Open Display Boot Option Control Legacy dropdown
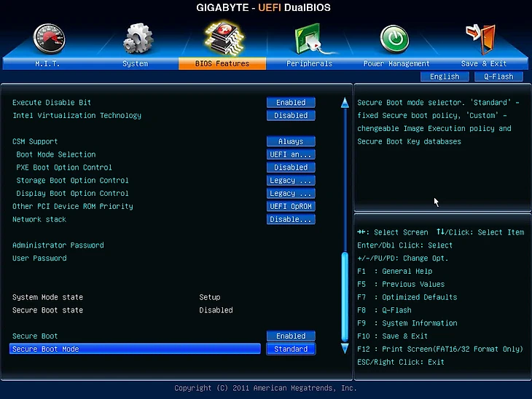 click(291, 193)
